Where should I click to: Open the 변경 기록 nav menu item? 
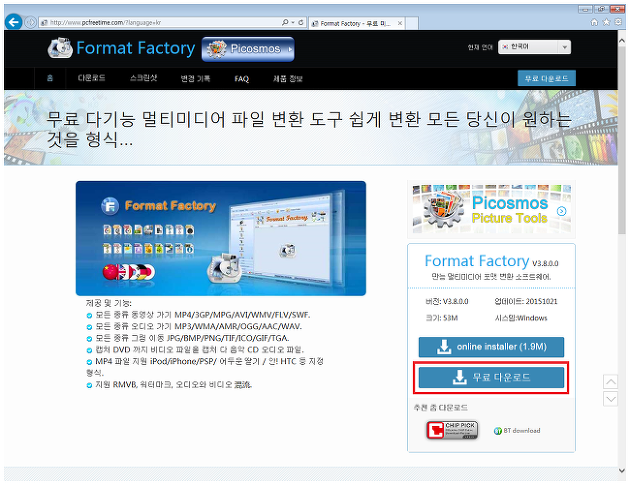(x=195, y=79)
